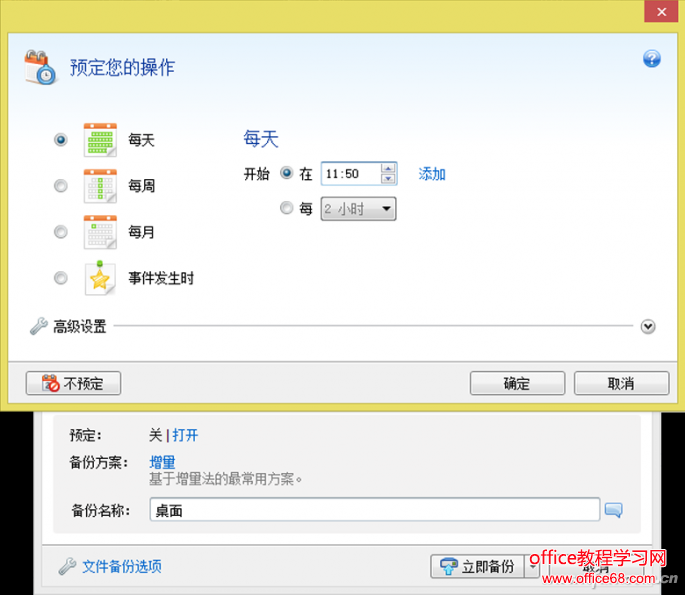Open the 文件备份选项 link
This screenshot has height=595, width=685.
(122, 566)
